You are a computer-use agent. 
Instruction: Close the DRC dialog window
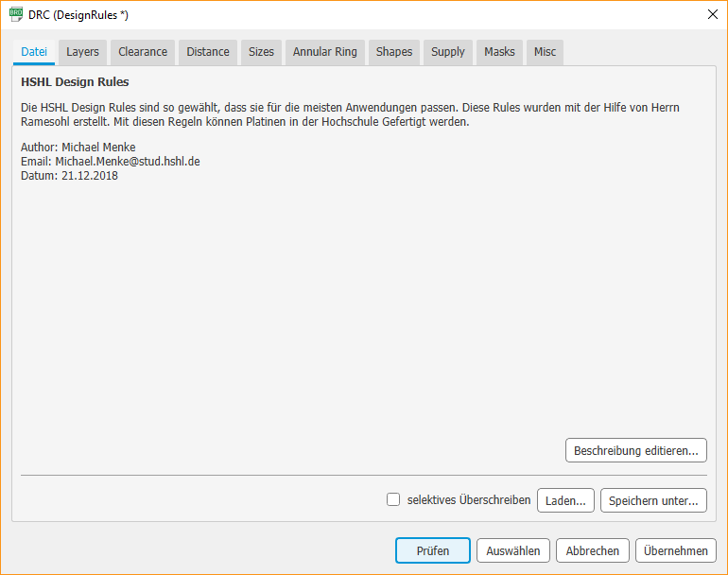[712, 14]
